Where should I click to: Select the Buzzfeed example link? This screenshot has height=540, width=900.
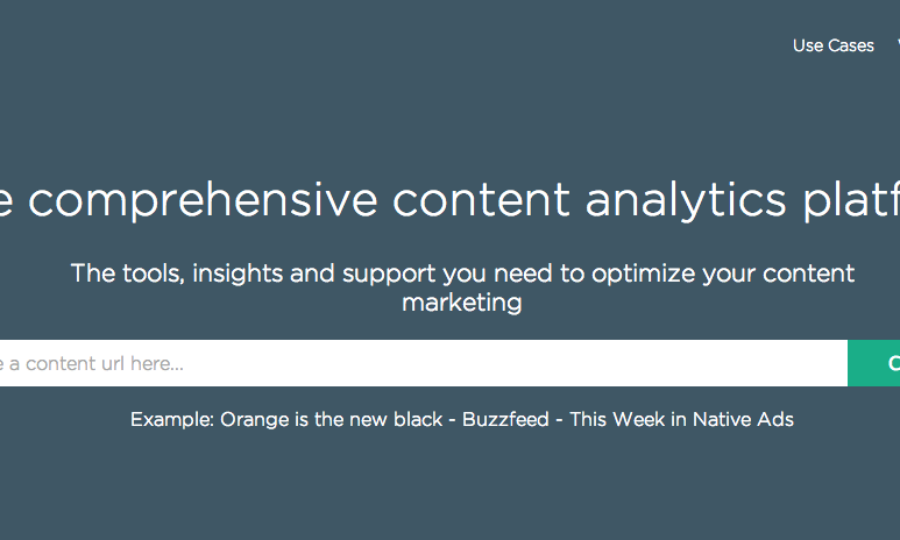coord(505,420)
